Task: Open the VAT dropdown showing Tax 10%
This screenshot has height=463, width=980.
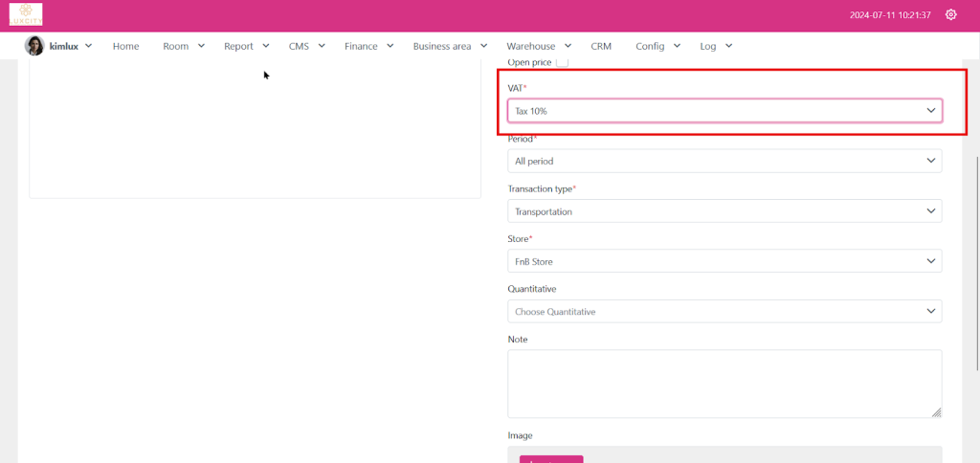Action: tap(724, 111)
